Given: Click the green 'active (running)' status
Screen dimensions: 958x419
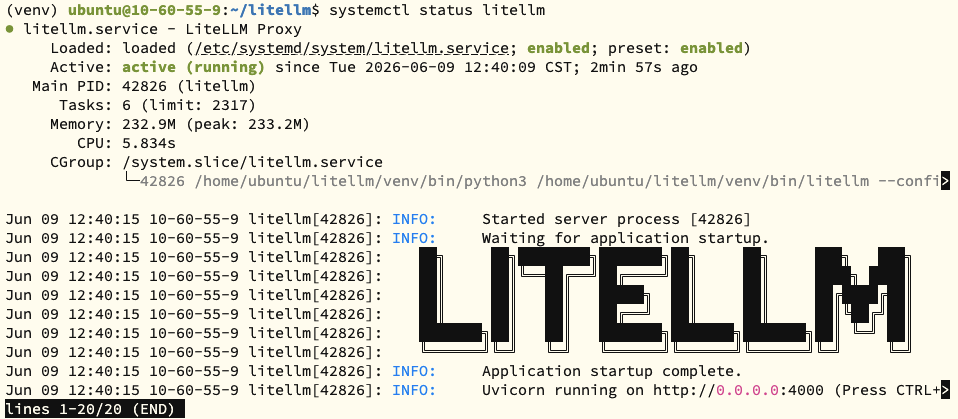Looking at the screenshot, I should 194,67.
